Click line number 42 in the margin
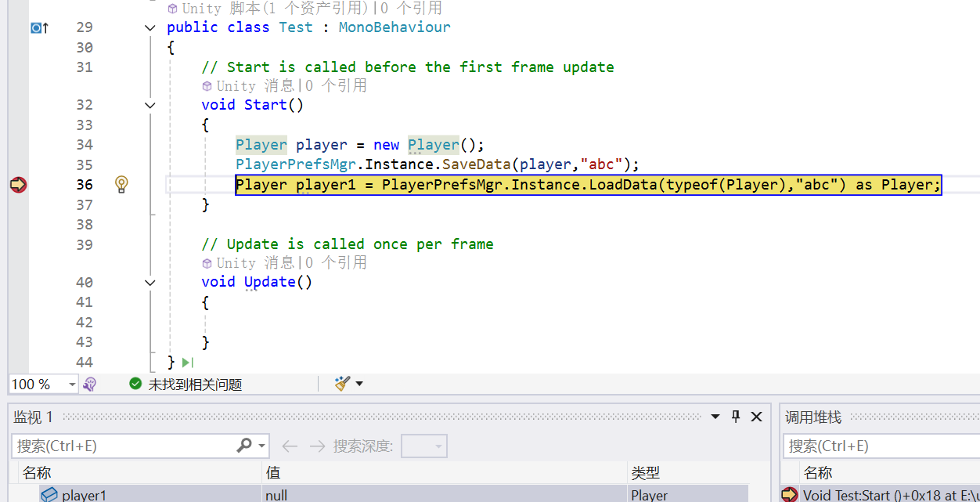The image size is (980, 502). coord(84,323)
